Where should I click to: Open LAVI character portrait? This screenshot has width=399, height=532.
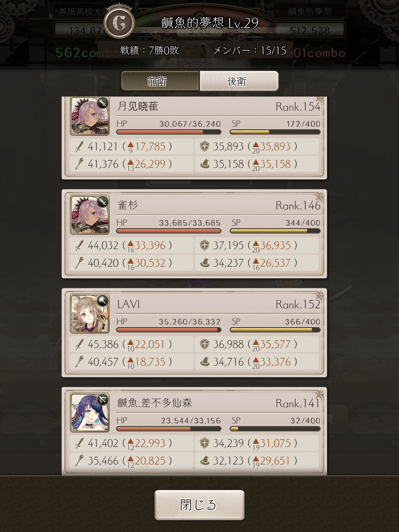(90, 314)
